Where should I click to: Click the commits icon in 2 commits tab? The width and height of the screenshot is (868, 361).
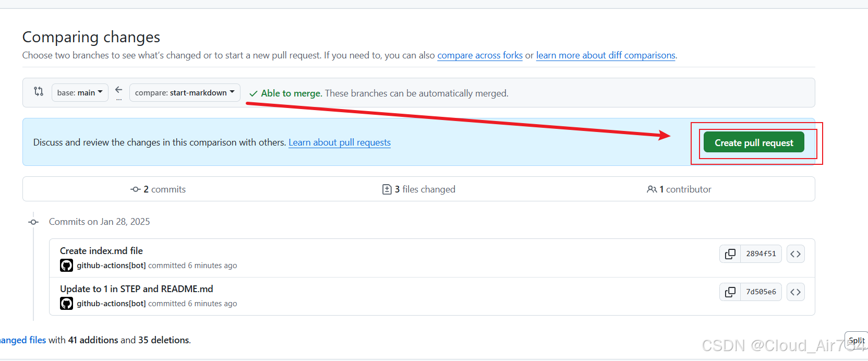(x=136, y=189)
